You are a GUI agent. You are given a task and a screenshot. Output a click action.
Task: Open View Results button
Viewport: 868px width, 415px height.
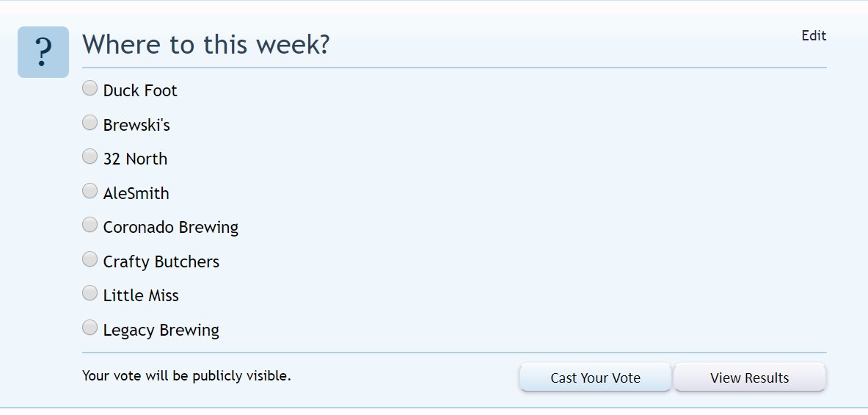coord(750,378)
